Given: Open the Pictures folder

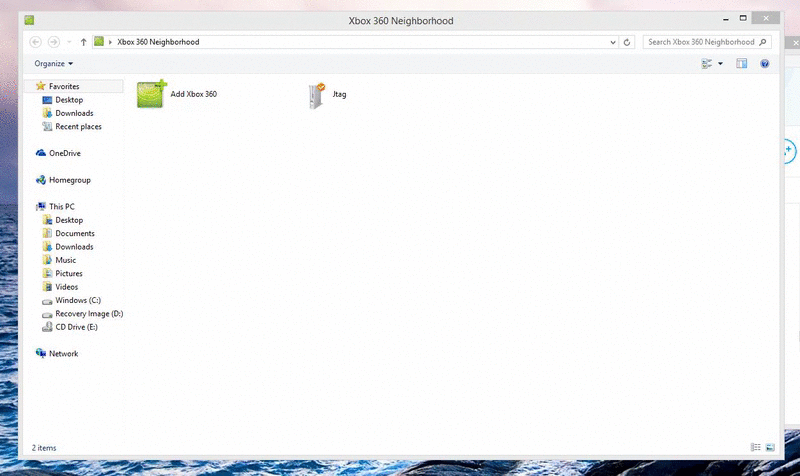Looking at the screenshot, I should pos(68,273).
